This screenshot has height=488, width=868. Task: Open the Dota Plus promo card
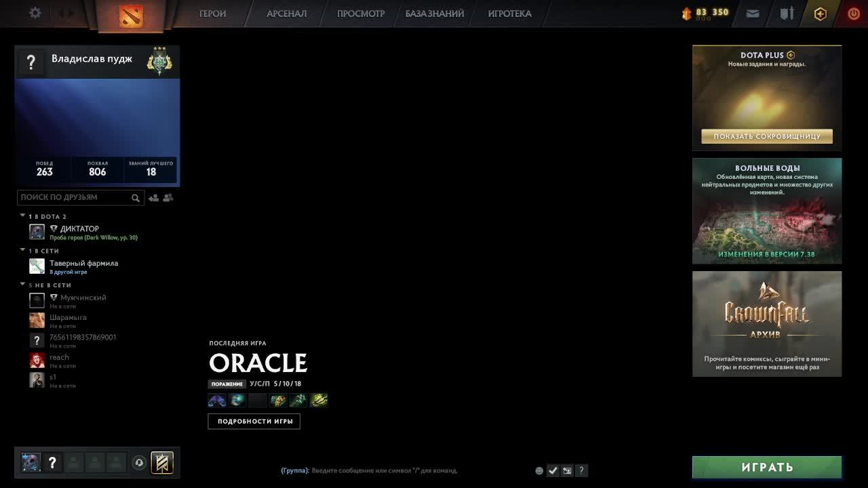click(767, 98)
